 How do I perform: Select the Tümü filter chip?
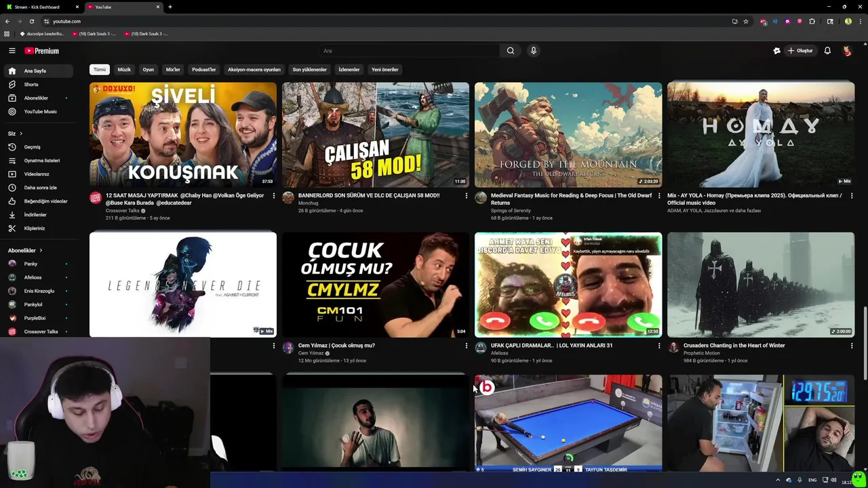pyautogui.click(x=100, y=69)
